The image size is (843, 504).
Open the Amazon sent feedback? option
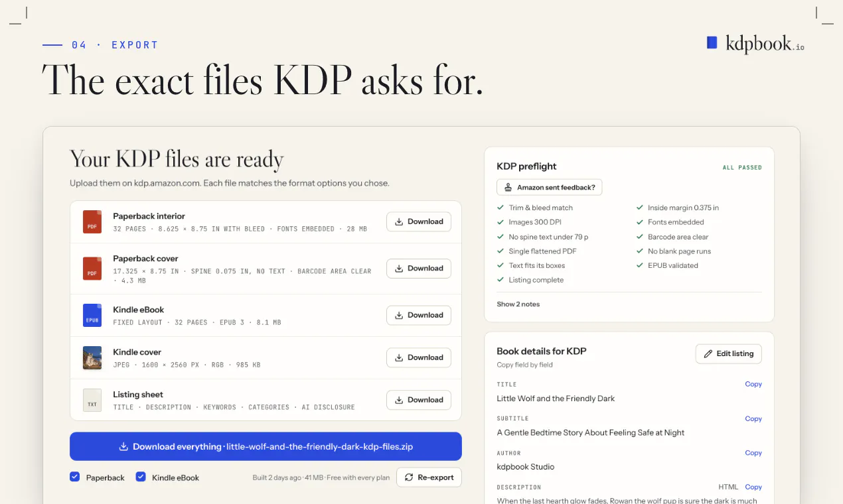pyautogui.click(x=550, y=188)
